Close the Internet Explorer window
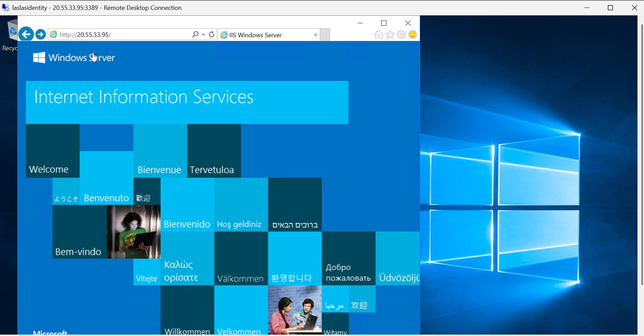 (x=408, y=23)
